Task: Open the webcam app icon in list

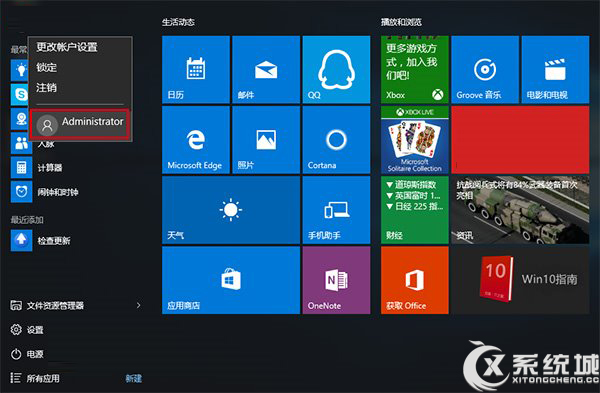Action: (x=20, y=119)
